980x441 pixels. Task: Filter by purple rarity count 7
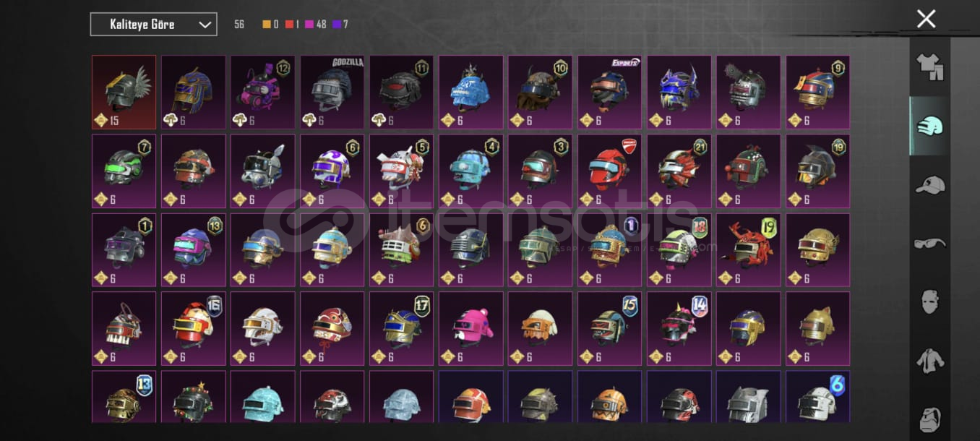pos(340,25)
